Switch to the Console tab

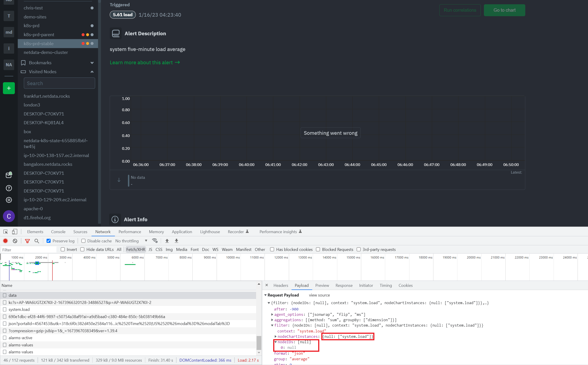click(58, 232)
